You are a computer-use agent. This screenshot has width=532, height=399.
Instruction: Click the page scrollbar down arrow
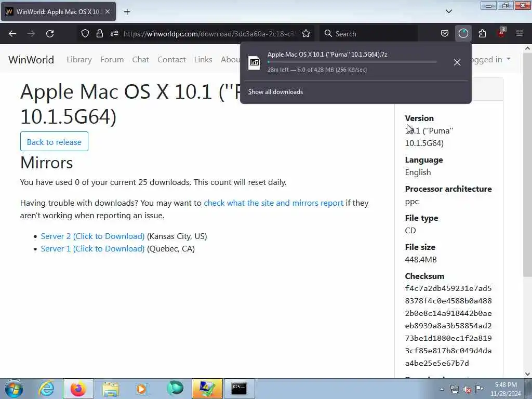pyautogui.click(x=528, y=374)
